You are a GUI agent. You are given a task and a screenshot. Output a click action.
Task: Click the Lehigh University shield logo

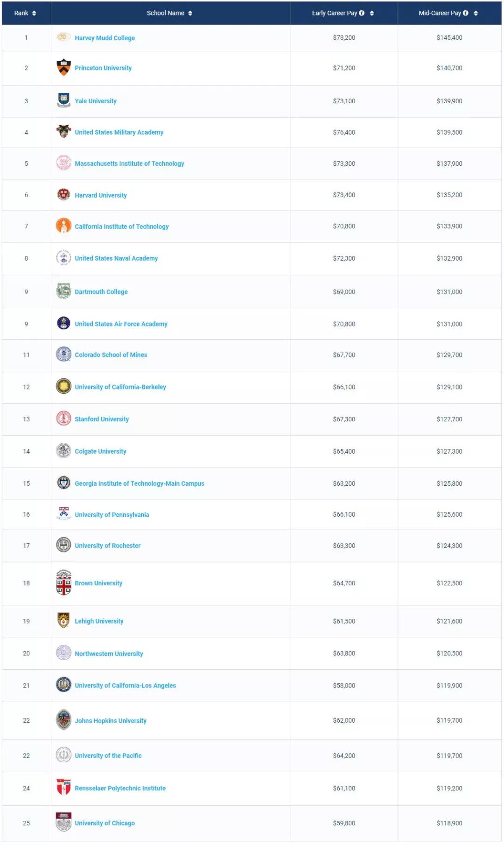tap(63, 621)
